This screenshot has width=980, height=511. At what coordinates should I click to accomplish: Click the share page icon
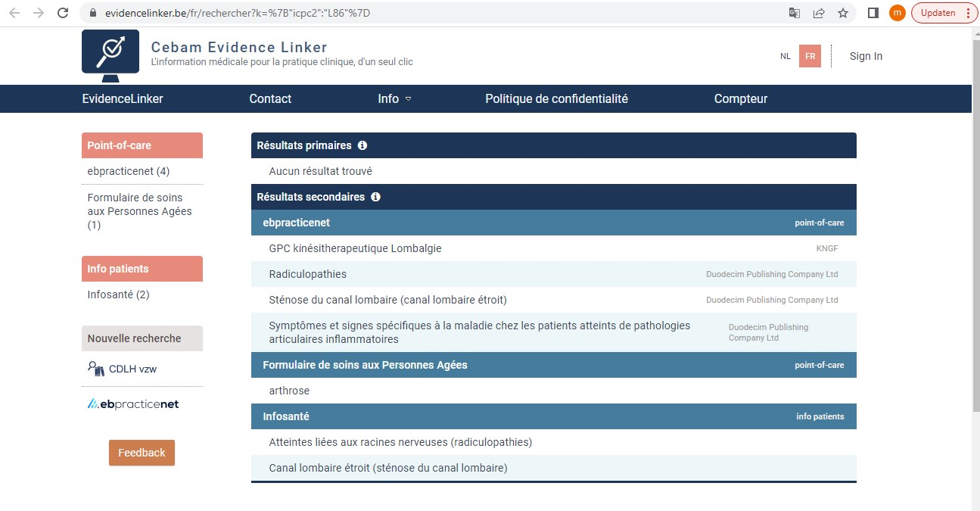[x=819, y=13]
